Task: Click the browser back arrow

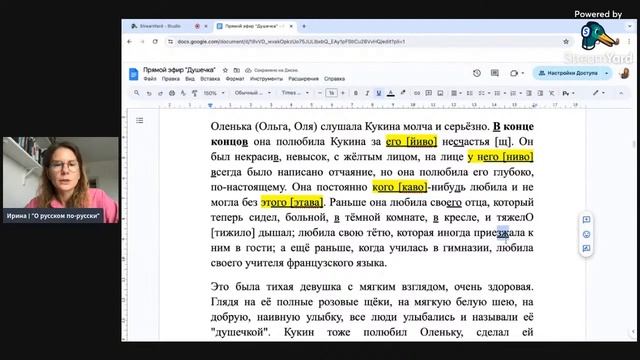Action: pyautogui.click(x=129, y=42)
